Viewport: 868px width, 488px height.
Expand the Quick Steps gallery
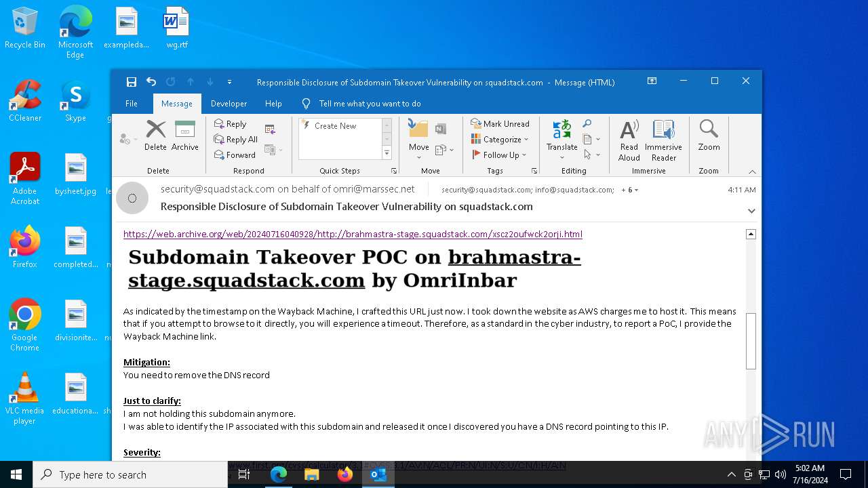387,153
